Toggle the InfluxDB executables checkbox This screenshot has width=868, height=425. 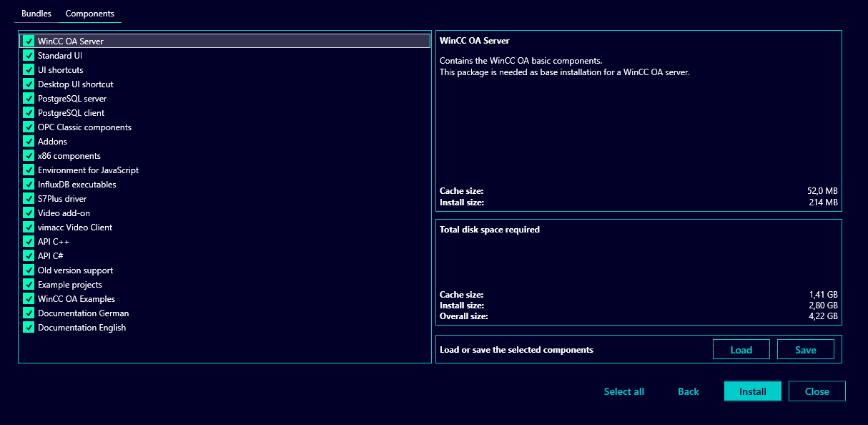[29, 185]
